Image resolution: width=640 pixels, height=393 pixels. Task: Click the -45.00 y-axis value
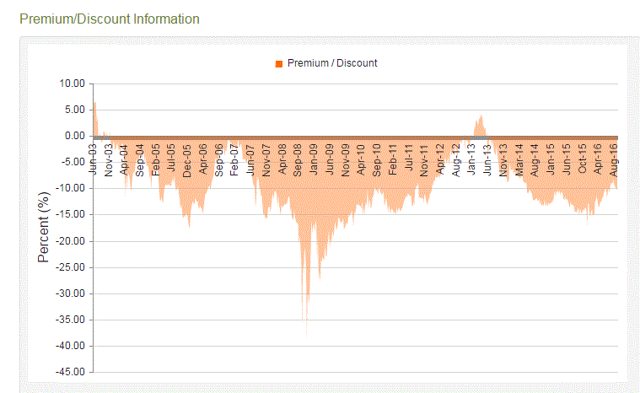point(70,372)
